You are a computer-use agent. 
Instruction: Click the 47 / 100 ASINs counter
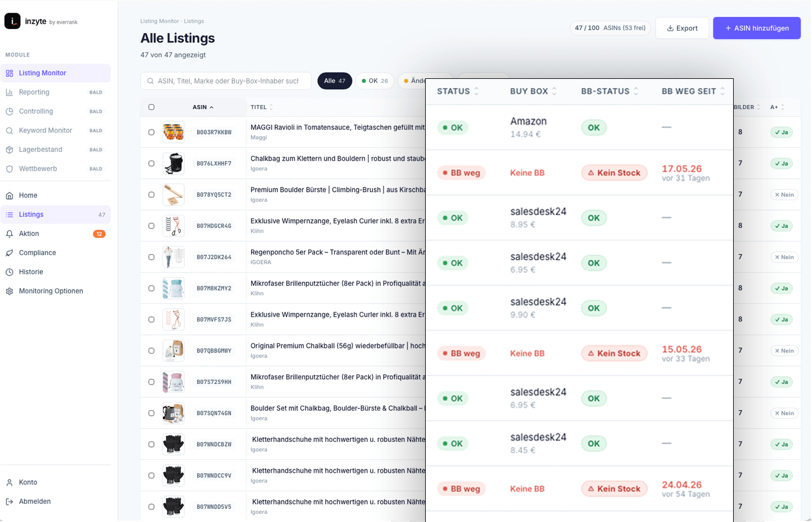[610, 28]
